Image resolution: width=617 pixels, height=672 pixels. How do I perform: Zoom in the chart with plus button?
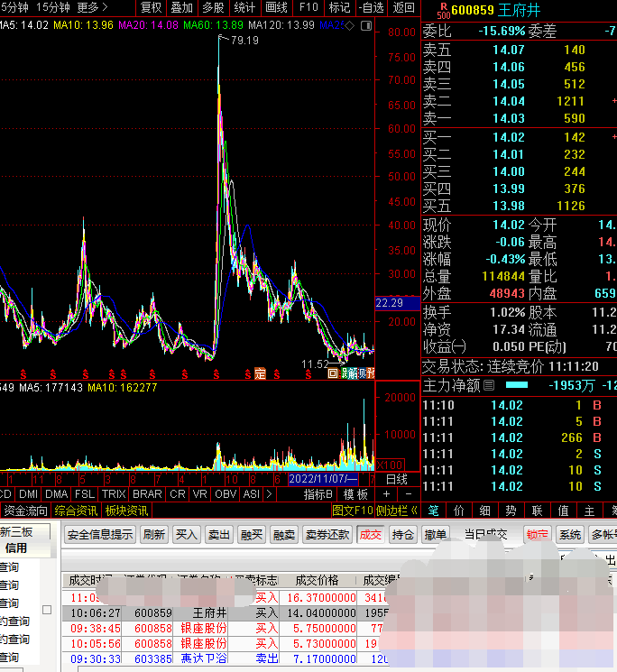coord(386,493)
